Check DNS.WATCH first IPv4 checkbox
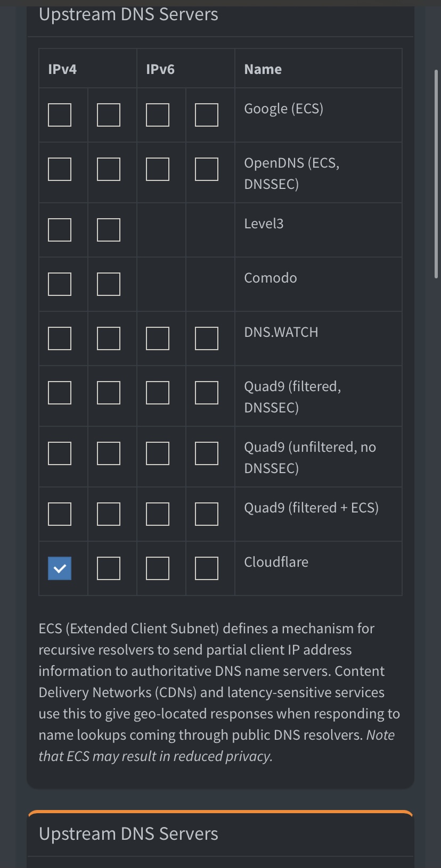The height and width of the screenshot is (868, 441). (60, 338)
